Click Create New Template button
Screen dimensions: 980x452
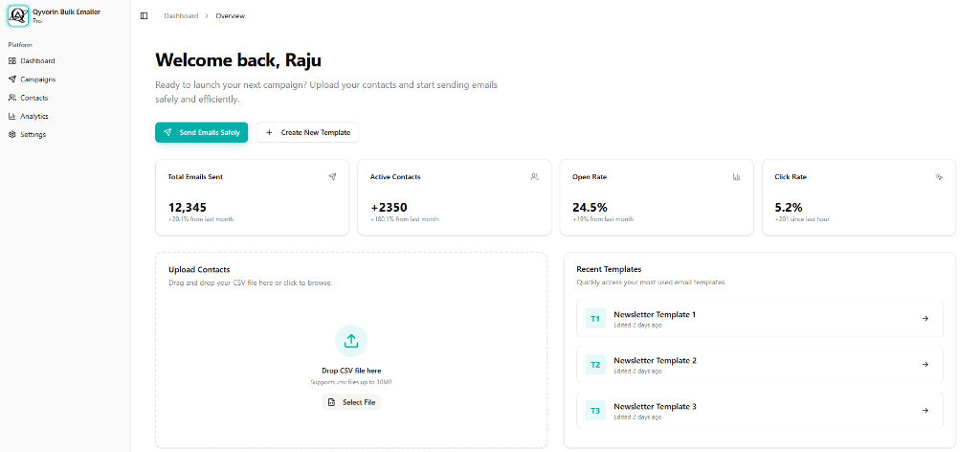[307, 132]
